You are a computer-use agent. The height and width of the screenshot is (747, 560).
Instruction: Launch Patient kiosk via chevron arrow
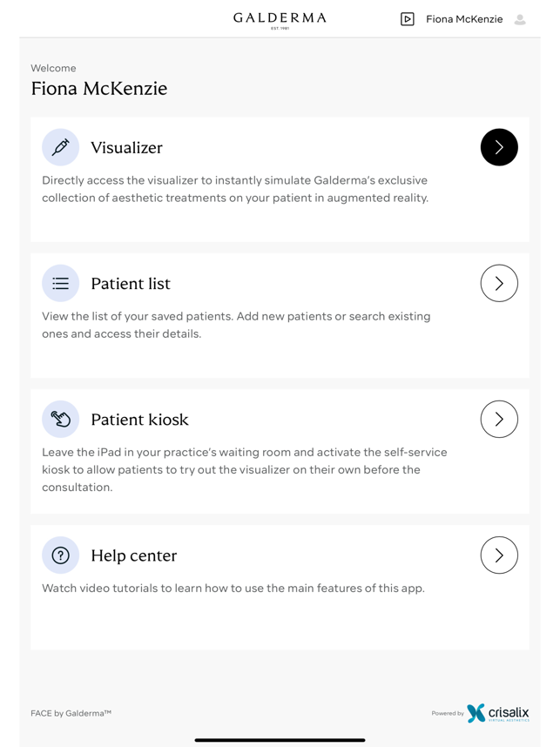pyautogui.click(x=499, y=419)
